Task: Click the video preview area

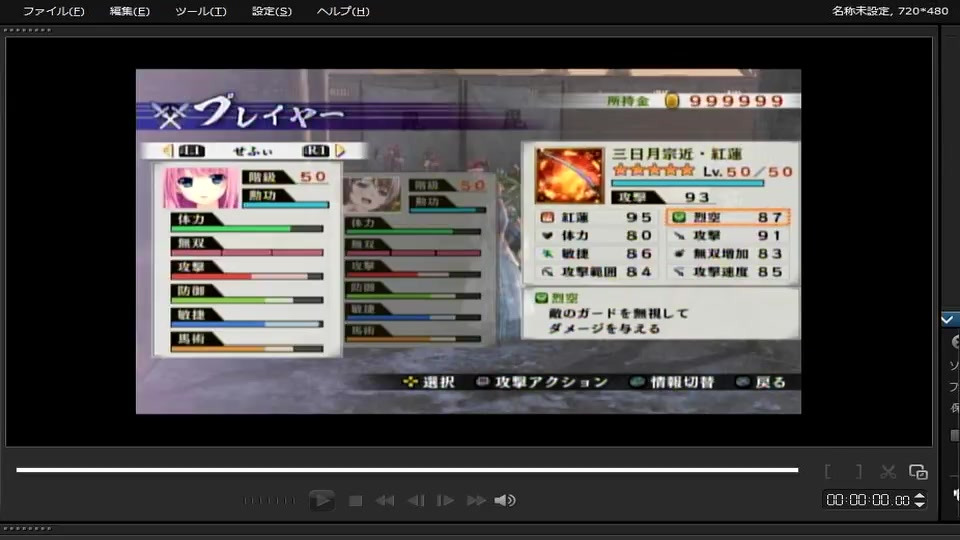Action: coord(468,241)
